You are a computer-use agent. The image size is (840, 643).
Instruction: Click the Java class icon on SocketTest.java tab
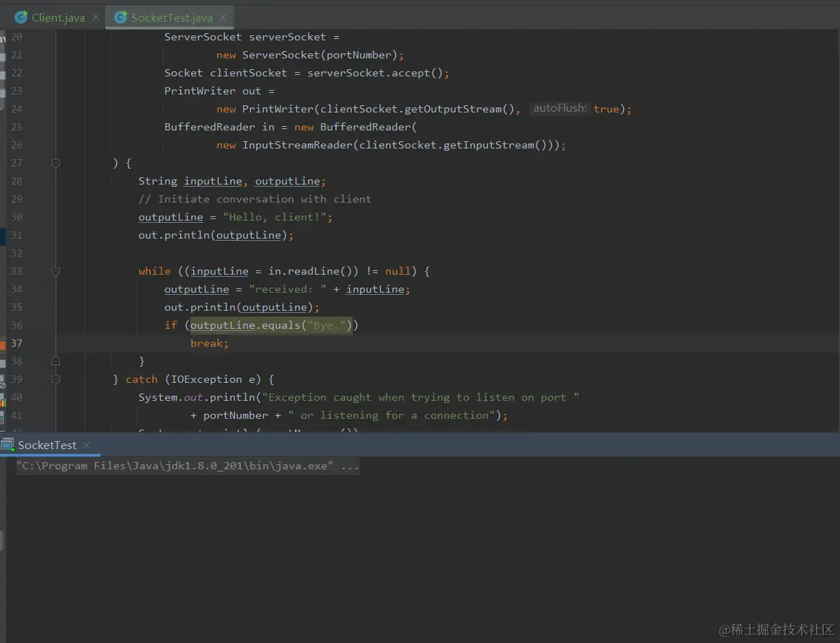pos(120,18)
